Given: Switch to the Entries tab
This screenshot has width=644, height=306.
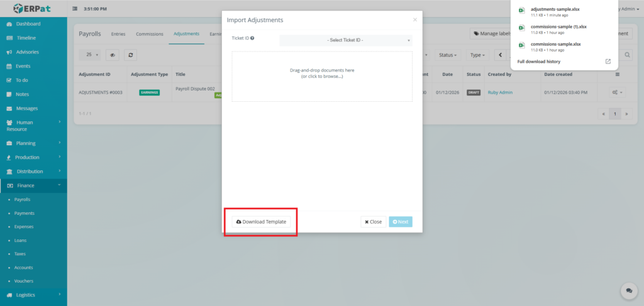Looking at the screenshot, I should coord(118,34).
